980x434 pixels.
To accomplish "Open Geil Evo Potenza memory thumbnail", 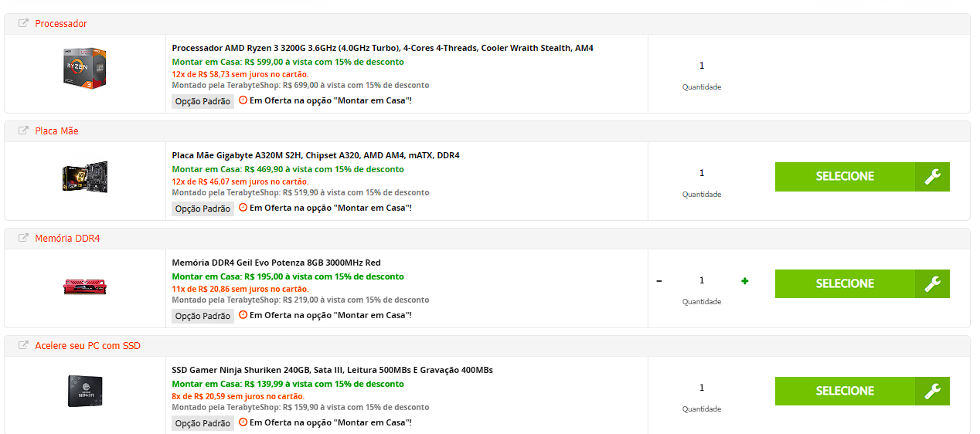I will 85,287.
